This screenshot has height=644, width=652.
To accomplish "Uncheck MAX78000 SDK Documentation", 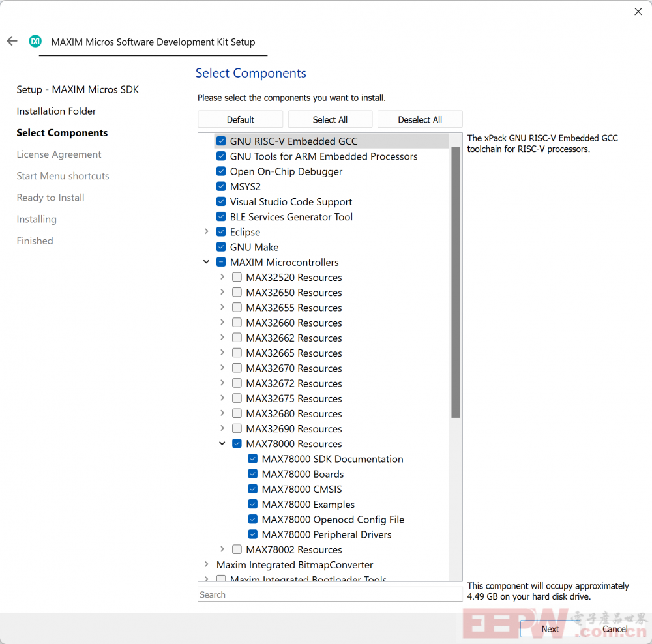I will click(x=253, y=459).
